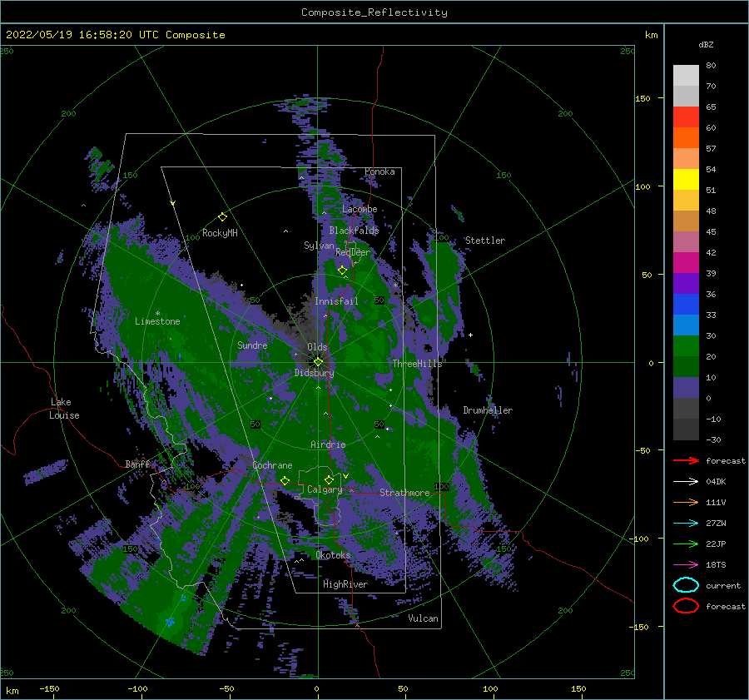Click the yellow diamond marker beside RockyMH

pyautogui.click(x=222, y=217)
